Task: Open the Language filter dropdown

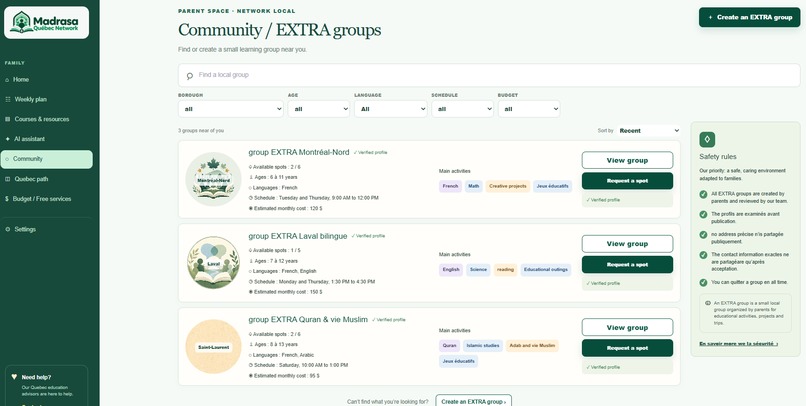Action: [391, 109]
